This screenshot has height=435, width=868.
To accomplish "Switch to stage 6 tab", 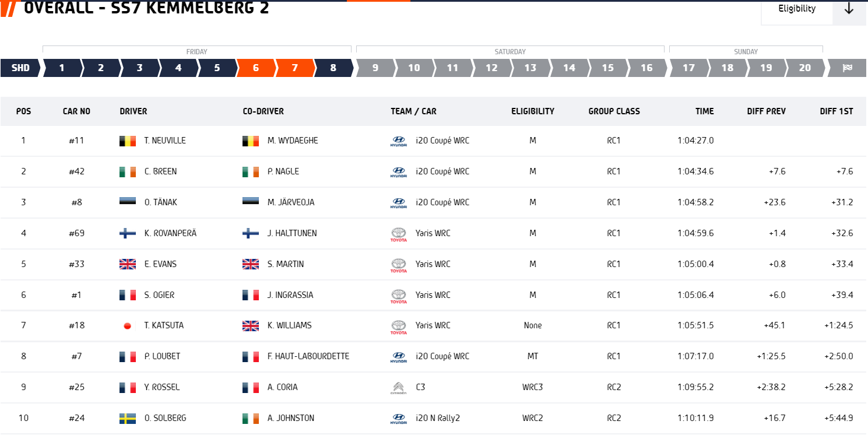I will [256, 68].
